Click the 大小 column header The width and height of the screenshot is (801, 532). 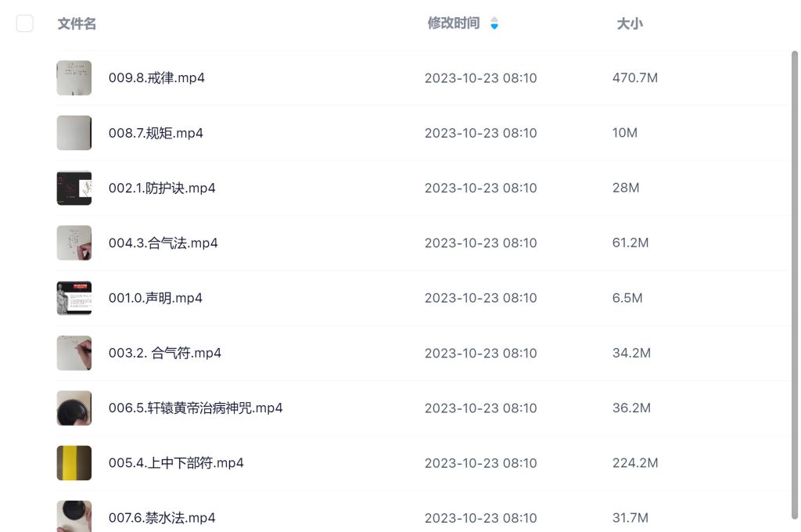(630, 23)
